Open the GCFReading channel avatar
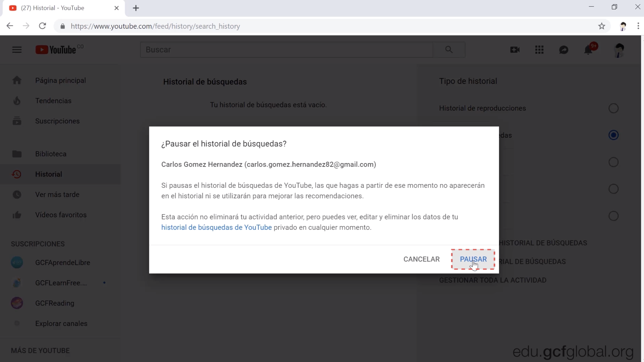 point(17,303)
